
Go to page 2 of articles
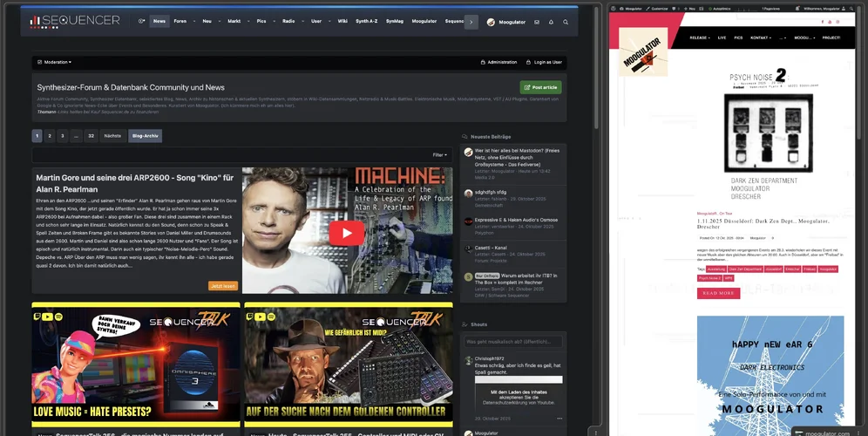pyautogui.click(x=50, y=136)
